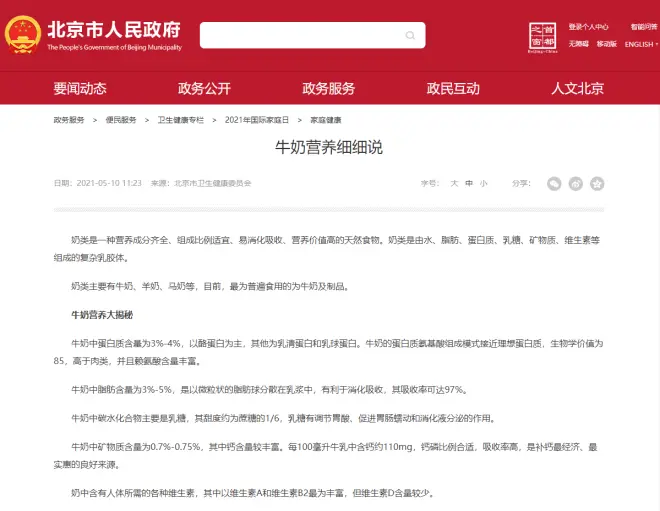Viewport: 660px width, 511px height.
Task: Select the 人文北京 navigation tab
Action: (577, 88)
